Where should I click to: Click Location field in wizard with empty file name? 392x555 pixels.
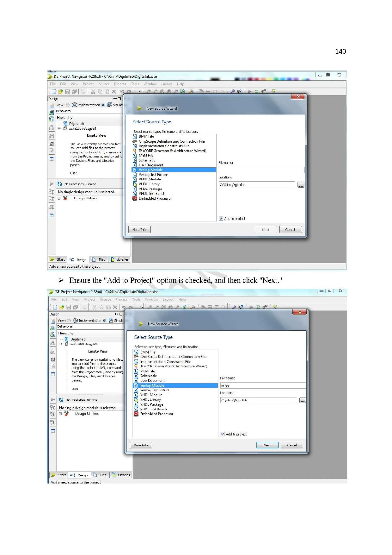[257, 185]
